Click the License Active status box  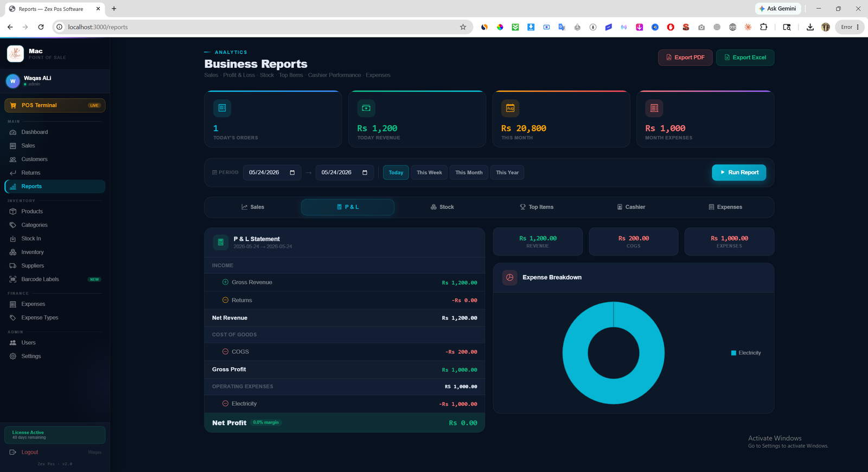55,435
